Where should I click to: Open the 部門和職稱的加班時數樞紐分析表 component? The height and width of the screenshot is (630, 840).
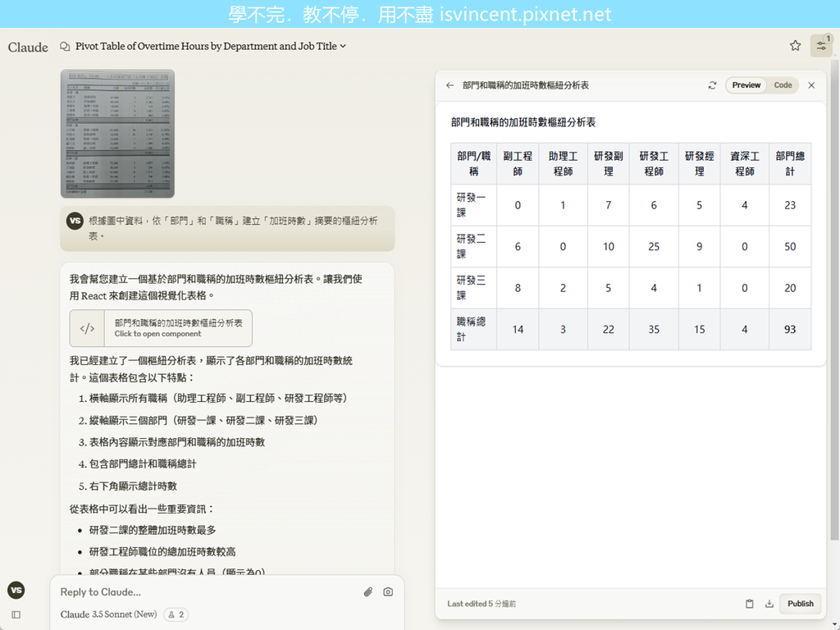161,328
